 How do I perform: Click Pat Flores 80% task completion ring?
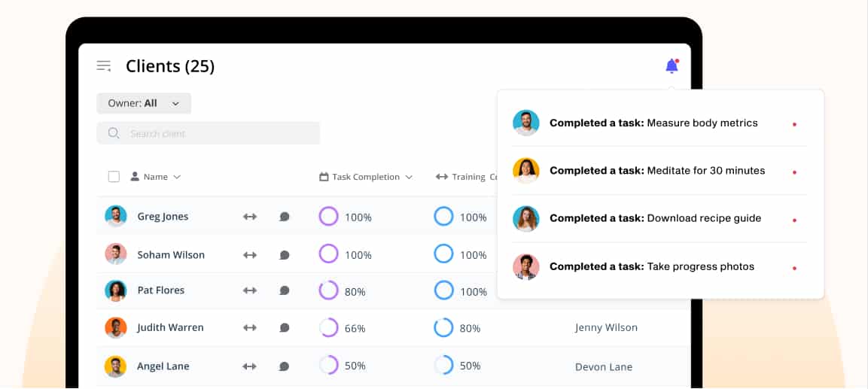(328, 290)
